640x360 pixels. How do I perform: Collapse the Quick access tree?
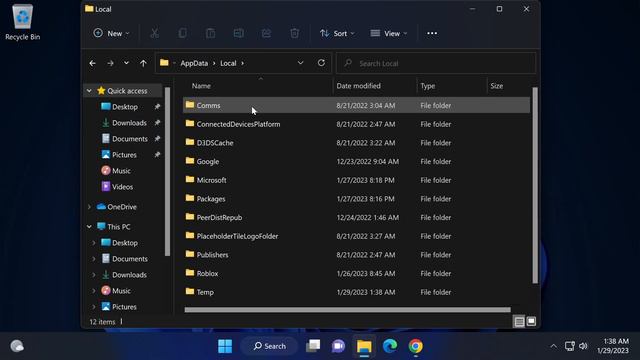point(89,91)
